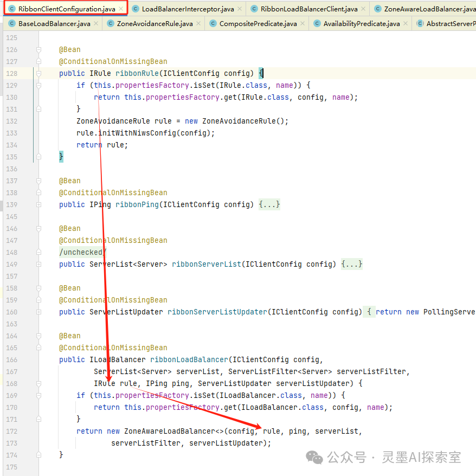Close AvailabilityPredicate.java tab

click(406, 23)
